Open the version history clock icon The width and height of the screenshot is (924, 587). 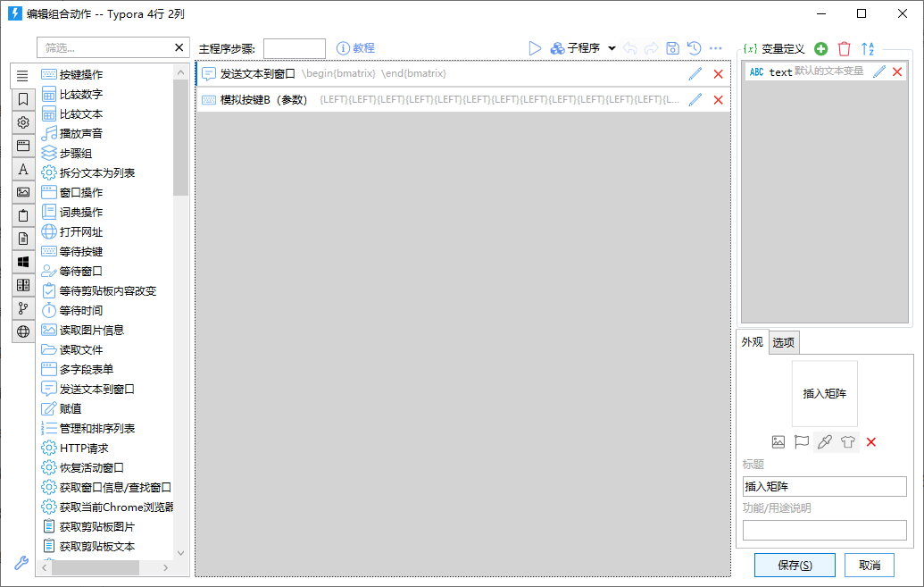pyautogui.click(x=695, y=48)
